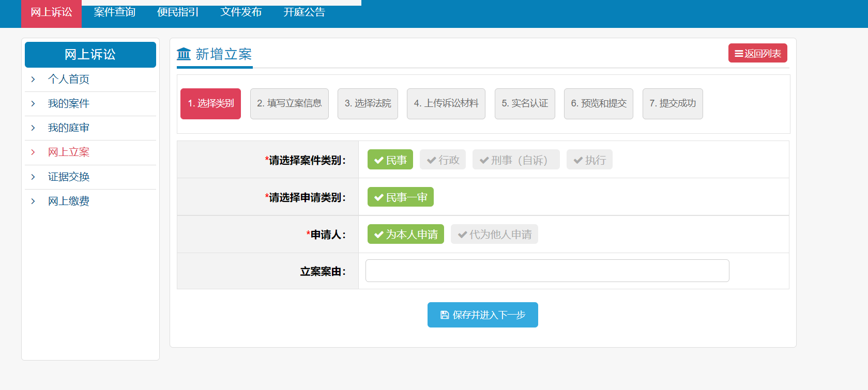This screenshot has height=390, width=868.
Task: Open the 开庭公告 top navigation tab
Action: coord(304,12)
